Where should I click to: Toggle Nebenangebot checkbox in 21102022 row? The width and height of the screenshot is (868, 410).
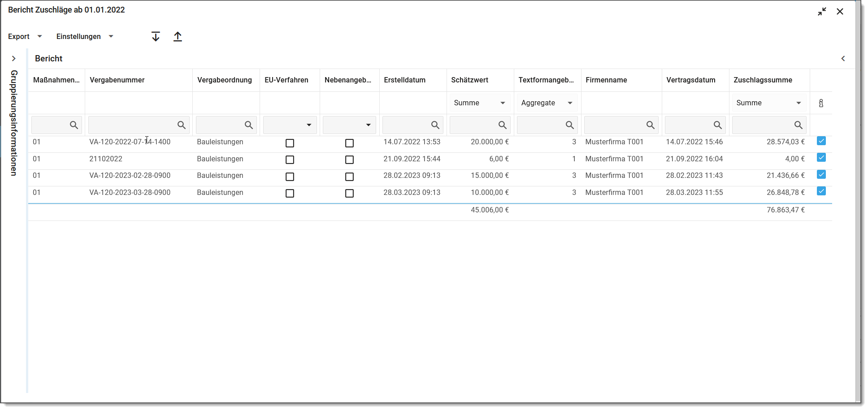pos(349,160)
